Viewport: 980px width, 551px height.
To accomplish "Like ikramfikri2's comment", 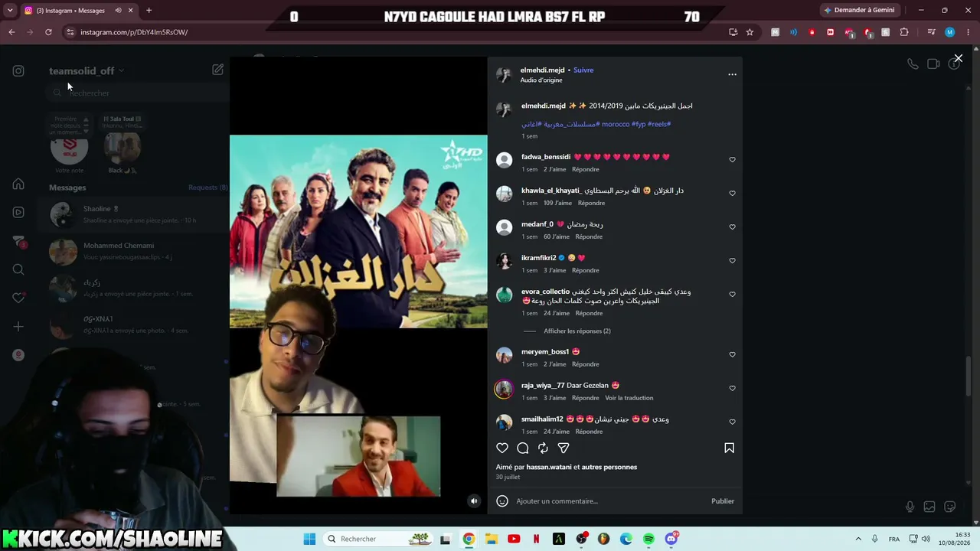I will [x=732, y=261].
